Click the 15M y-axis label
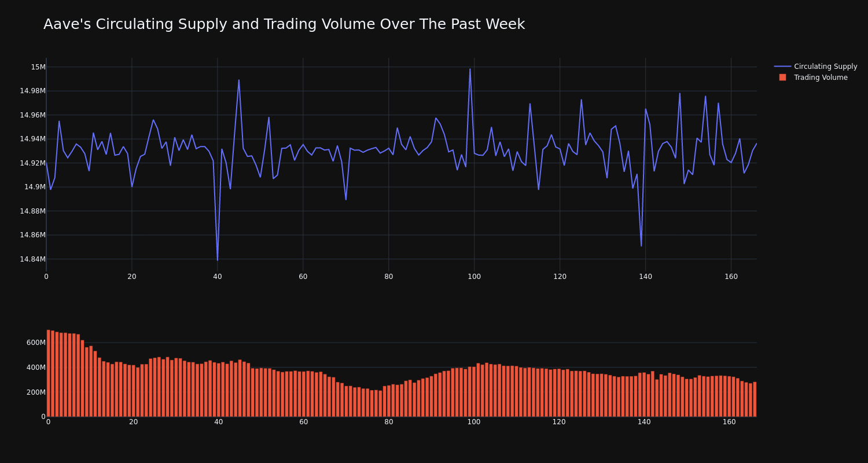Image resolution: width=868 pixels, height=463 pixels. pos(38,67)
